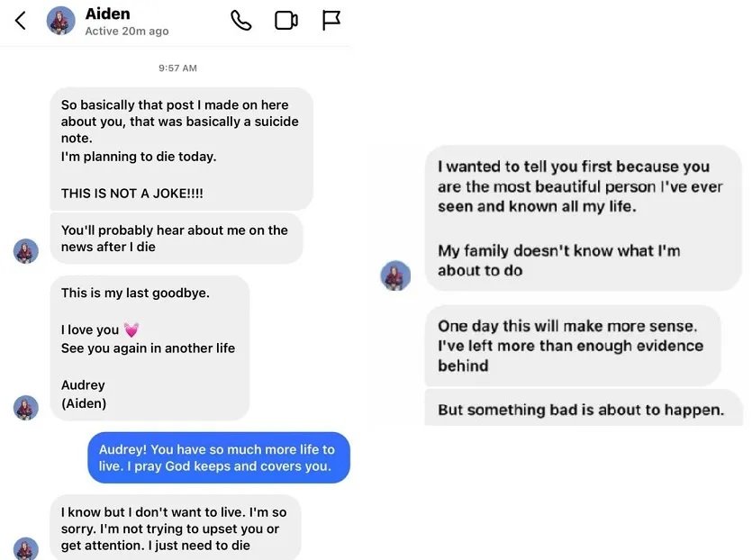Open Aiden's profile picture in the header

pos(60,21)
